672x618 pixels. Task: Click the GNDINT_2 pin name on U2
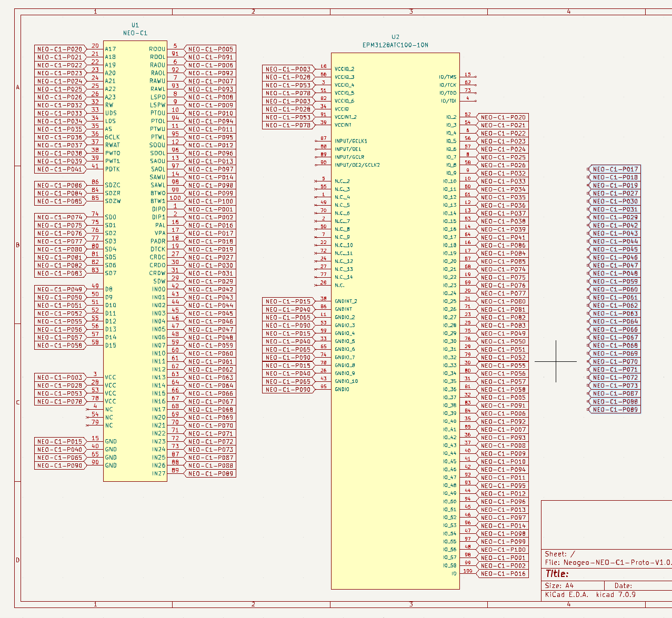click(346, 301)
